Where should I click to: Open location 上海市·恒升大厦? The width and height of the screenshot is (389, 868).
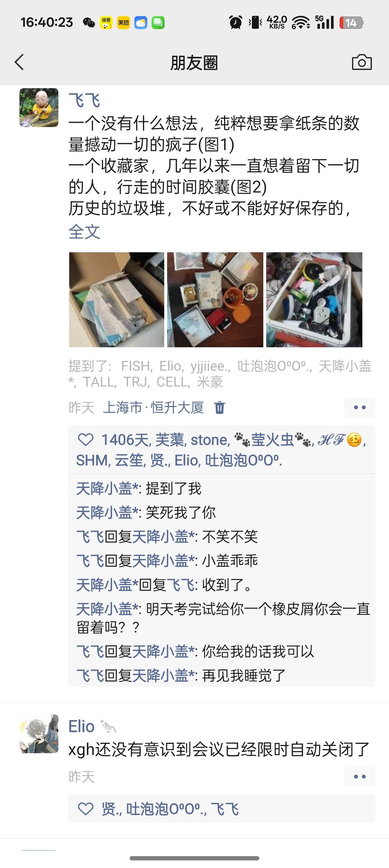pyautogui.click(x=153, y=408)
